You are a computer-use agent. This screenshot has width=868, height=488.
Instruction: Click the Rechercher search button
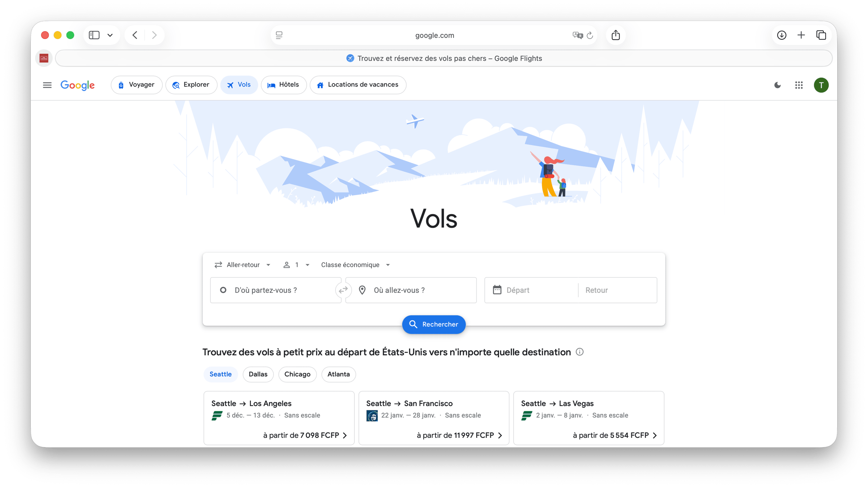pyautogui.click(x=434, y=324)
